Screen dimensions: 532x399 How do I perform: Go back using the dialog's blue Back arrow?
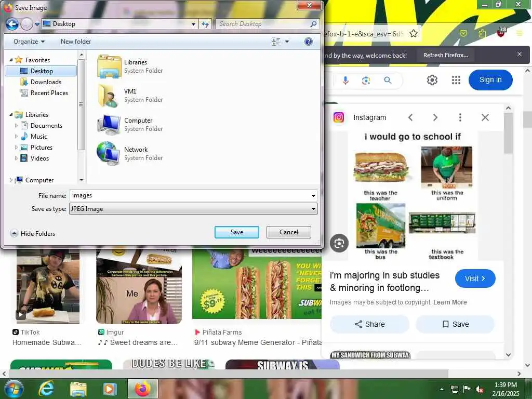click(x=12, y=24)
